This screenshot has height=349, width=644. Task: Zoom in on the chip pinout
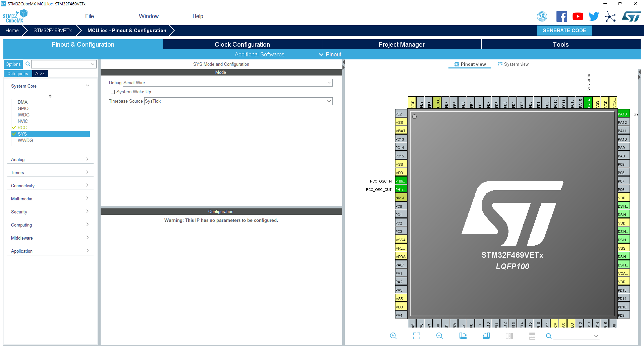pos(393,336)
